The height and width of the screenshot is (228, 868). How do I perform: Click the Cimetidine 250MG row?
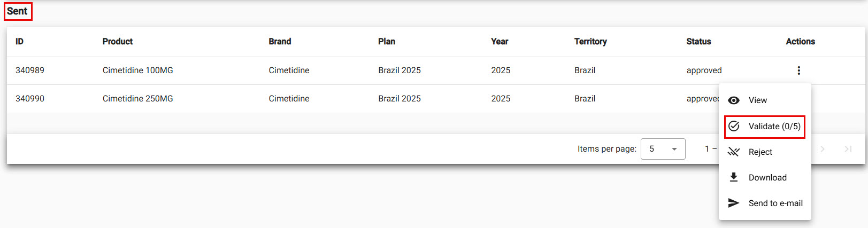coord(137,99)
